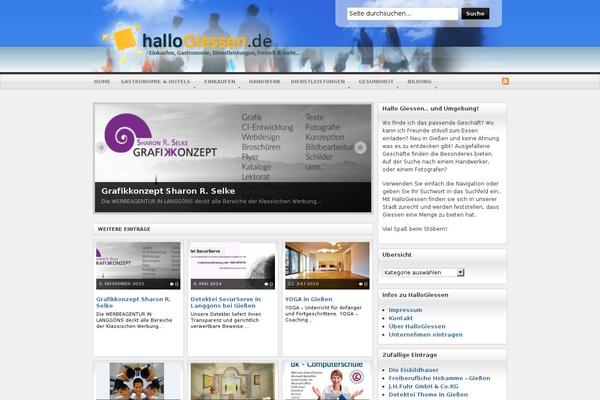
Task: Open featured slide title Grafikkonzept Sharon R. Selke
Action: (x=168, y=191)
